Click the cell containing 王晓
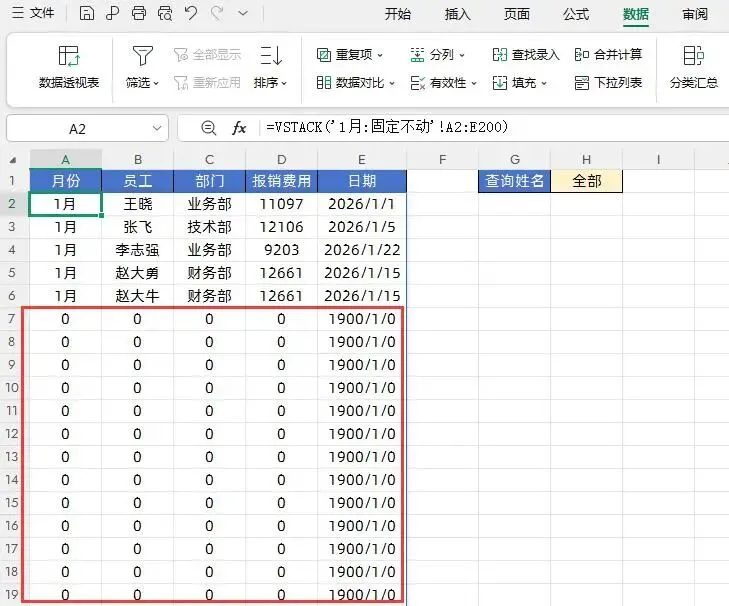729x606 pixels. click(x=138, y=204)
